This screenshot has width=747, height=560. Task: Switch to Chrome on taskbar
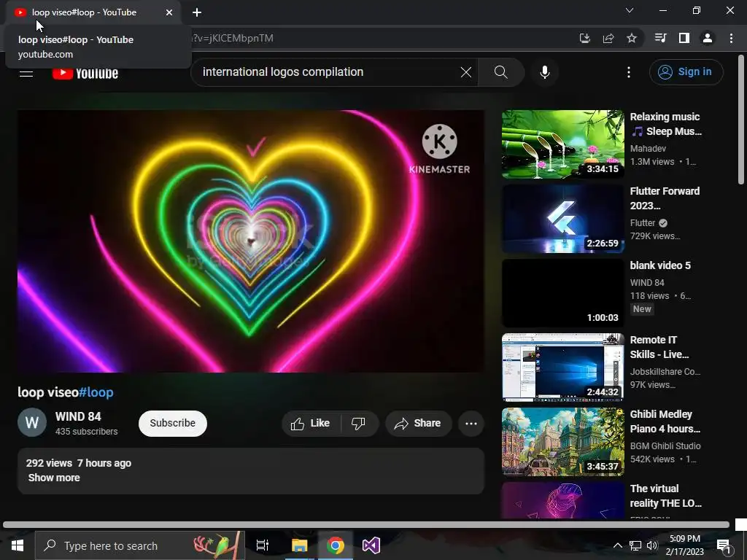[336, 545]
